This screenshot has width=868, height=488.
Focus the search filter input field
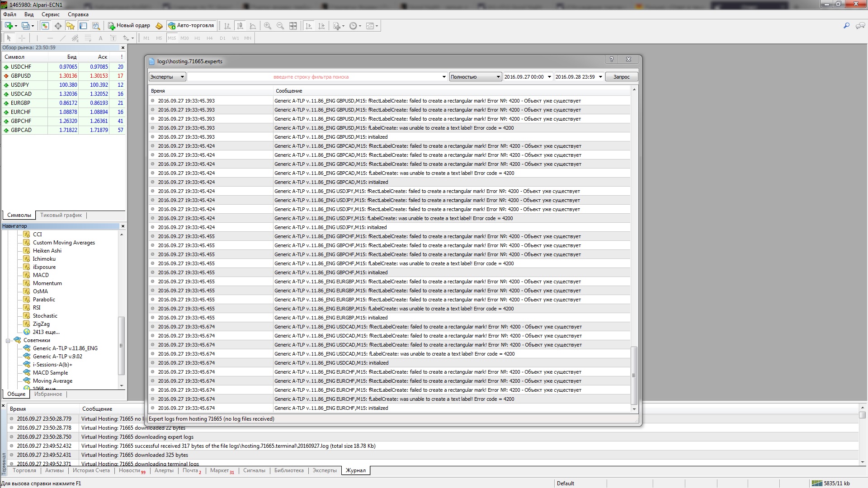pyautogui.click(x=317, y=77)
